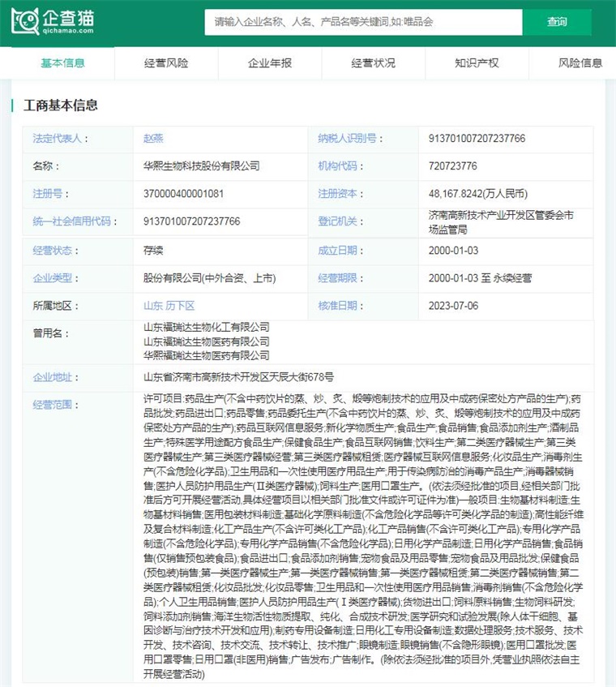The image size is (616, 687).
Task: Open the 山东 历下区 region link
Action: tap(169, 306)
